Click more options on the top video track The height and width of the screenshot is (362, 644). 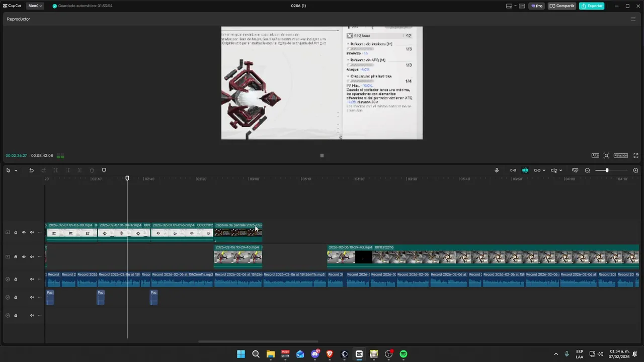40,232
